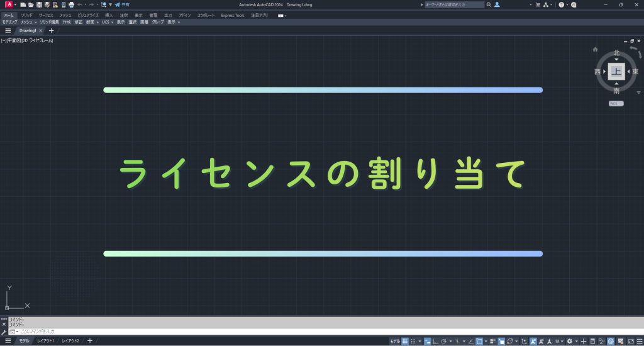Click the 上 face of the ViewCube

click(x=616, y=72)
